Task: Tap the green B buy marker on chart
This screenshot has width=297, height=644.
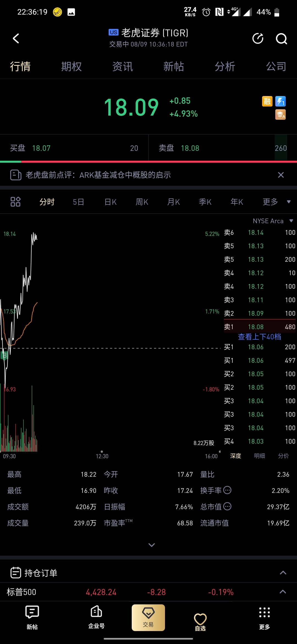Action: 4,355
